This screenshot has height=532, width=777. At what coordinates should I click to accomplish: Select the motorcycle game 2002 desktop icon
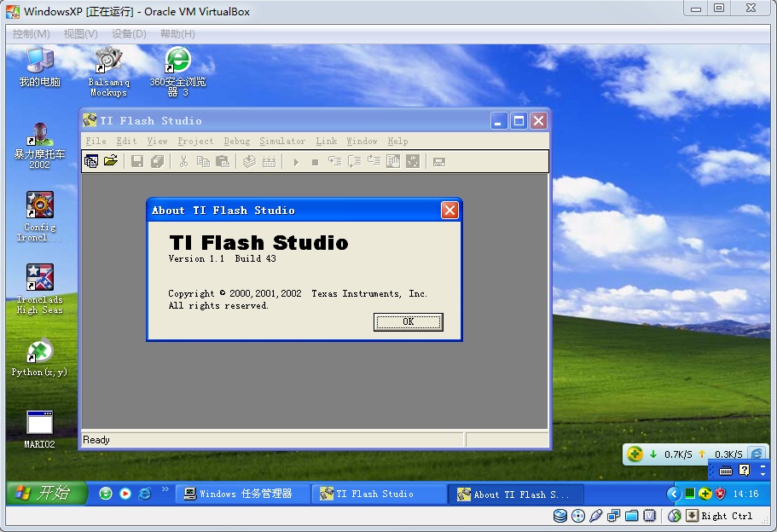point(39,146)
